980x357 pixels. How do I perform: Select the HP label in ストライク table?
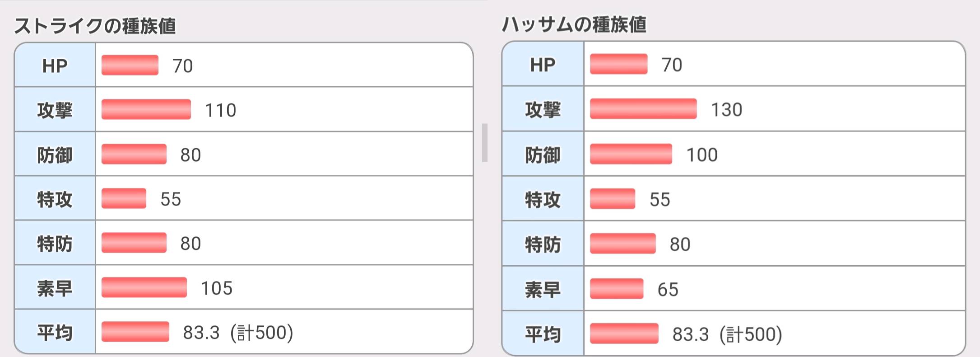pos(55,66)
